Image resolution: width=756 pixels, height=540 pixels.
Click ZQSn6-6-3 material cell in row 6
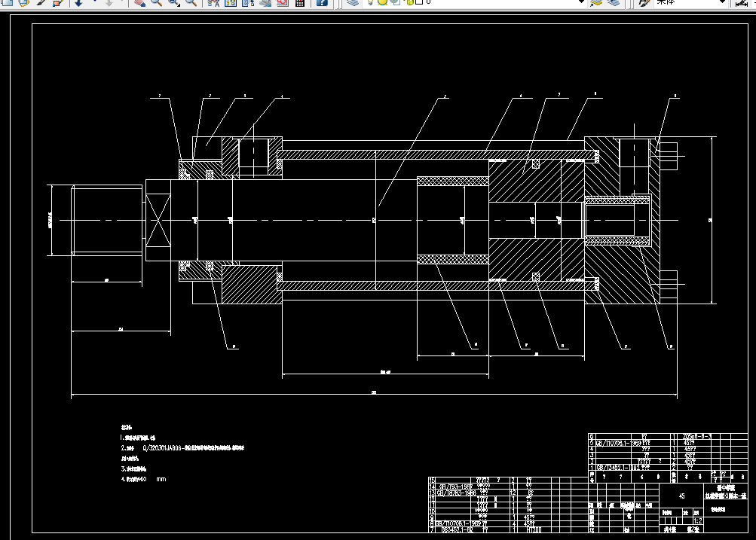point(696,436)
